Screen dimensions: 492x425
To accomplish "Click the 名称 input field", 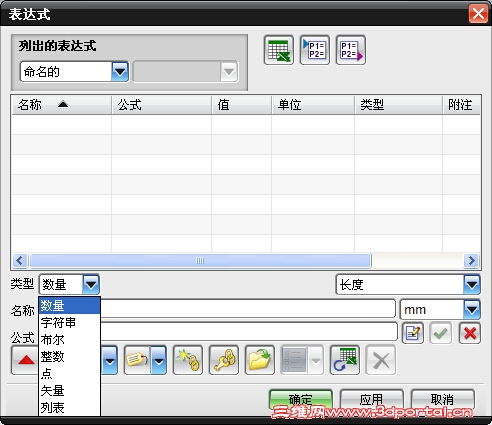I will click(248, 309).
